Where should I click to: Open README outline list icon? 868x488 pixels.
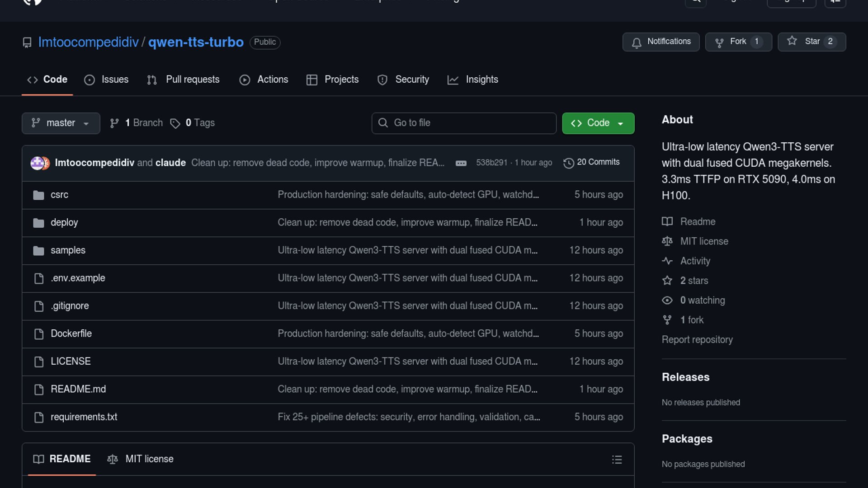pyautogui.click(x=617, y=460)
